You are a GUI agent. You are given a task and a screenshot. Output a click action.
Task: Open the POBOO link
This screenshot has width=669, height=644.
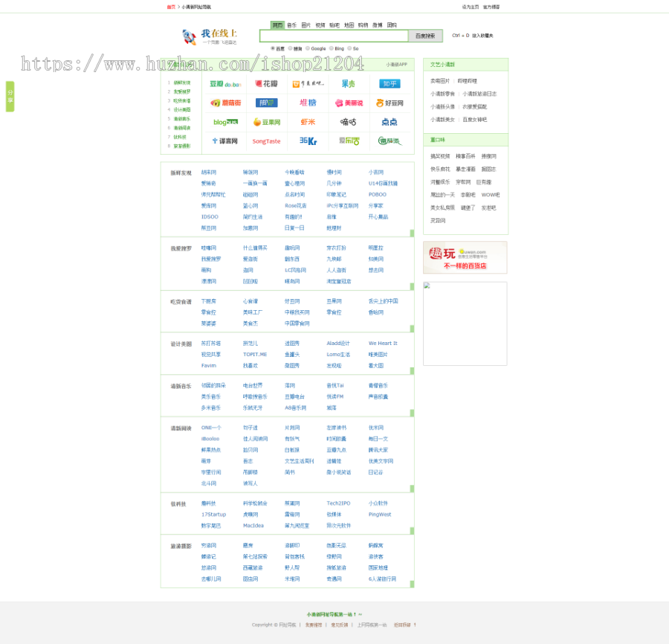click(x=378, y=195)
